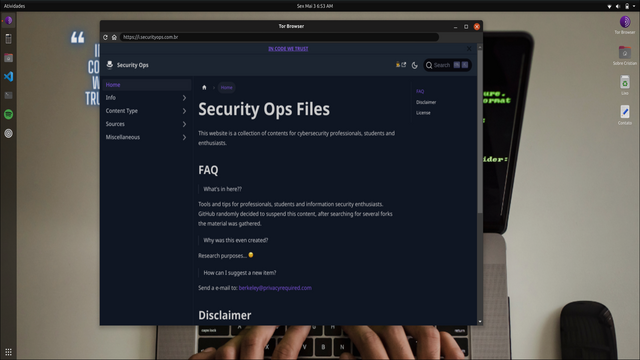Click the volume indicator in the top bar
The width and height of the screenshot is (640, 360).
click(618, 6)
